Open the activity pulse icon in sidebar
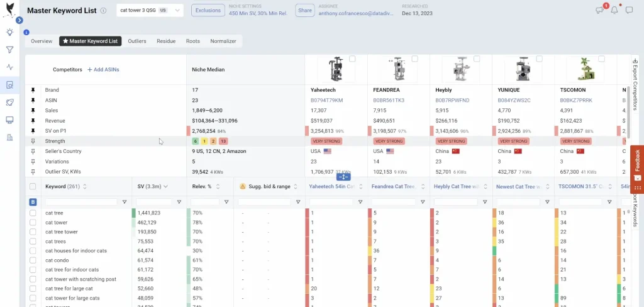The height and width of the screenshot is (307, 644). (x=9, y=67)
